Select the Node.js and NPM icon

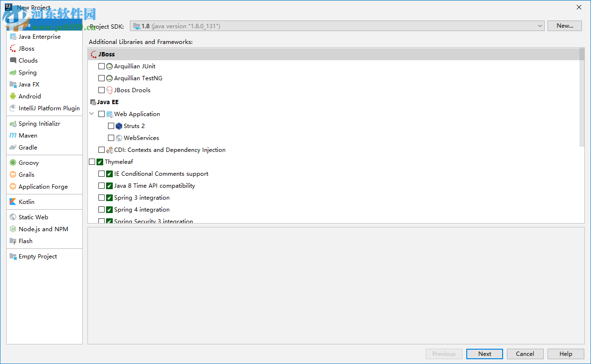[13, 229]
